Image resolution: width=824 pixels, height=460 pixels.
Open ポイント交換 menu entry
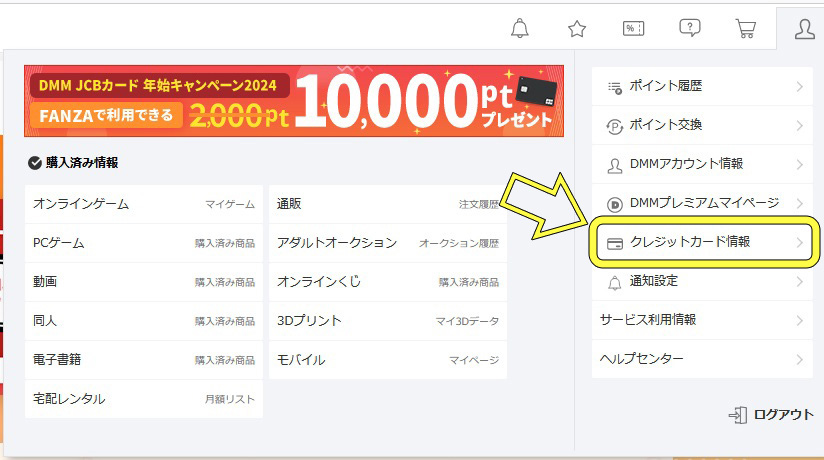pos(702,125)
